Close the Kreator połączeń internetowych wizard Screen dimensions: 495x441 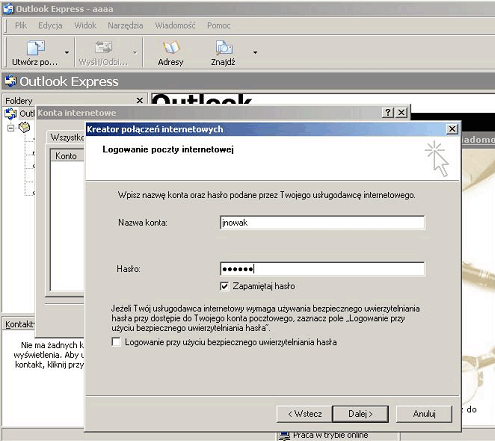click(452, 129)
